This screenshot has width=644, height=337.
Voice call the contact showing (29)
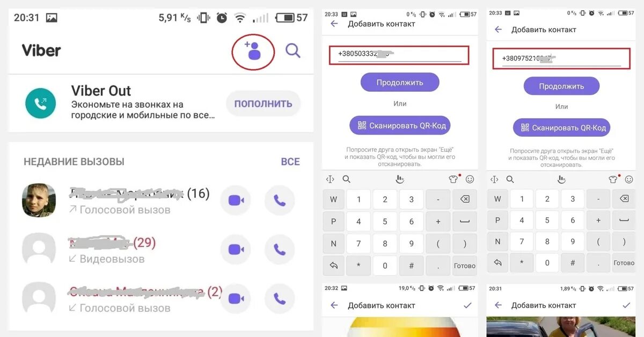(280, 250)
